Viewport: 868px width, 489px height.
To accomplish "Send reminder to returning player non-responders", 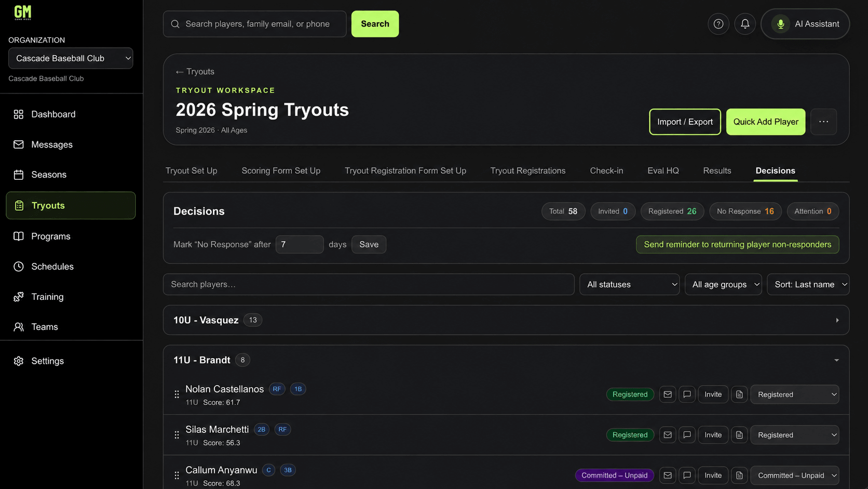I will pos(737,244).
